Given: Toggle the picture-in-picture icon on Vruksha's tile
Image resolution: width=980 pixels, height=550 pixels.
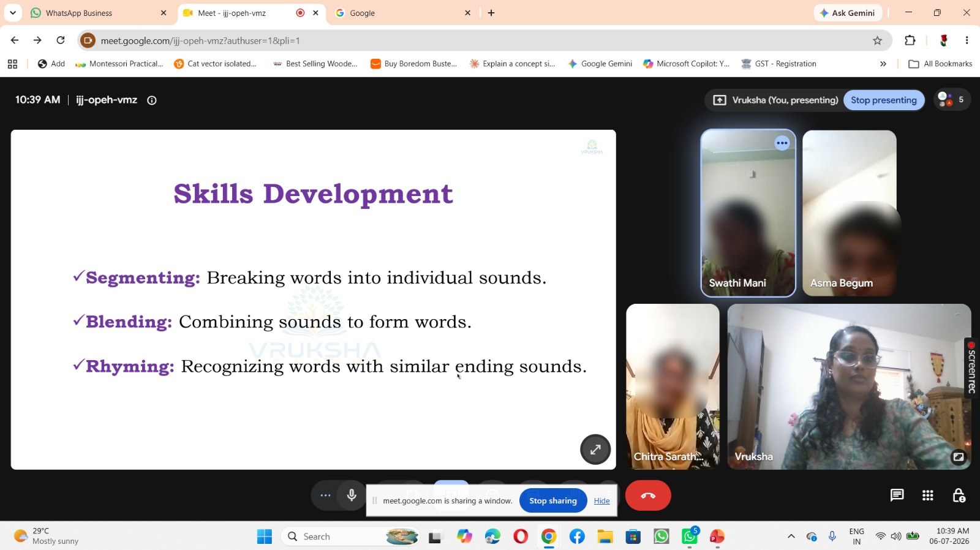Looking at the screenshot, I should click(x=959, y=456).
